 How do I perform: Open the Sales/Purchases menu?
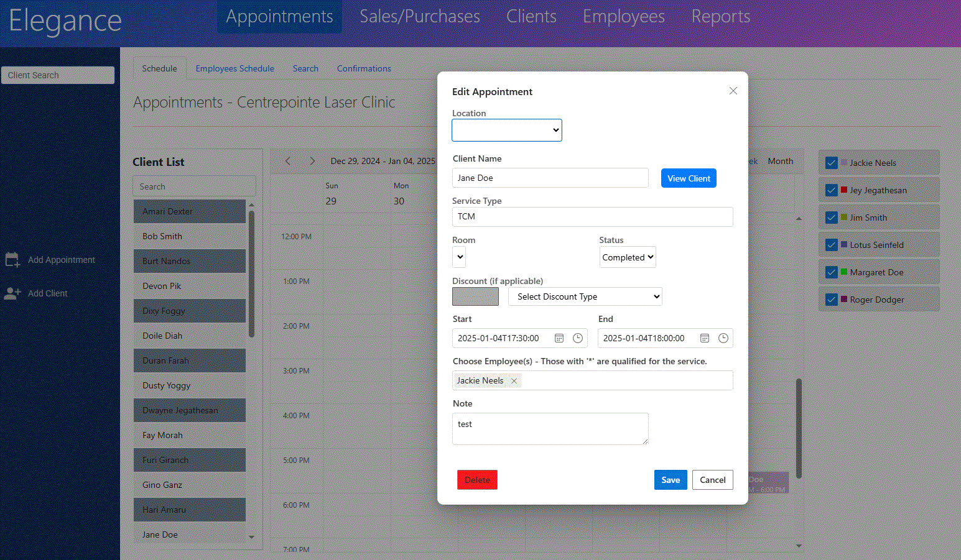tap(420, 17)
